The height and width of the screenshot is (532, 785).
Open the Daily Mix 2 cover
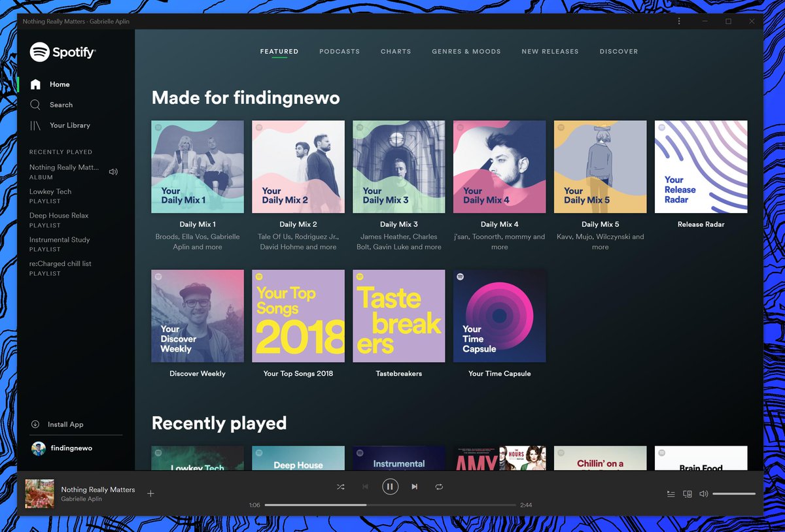[298, 167]
